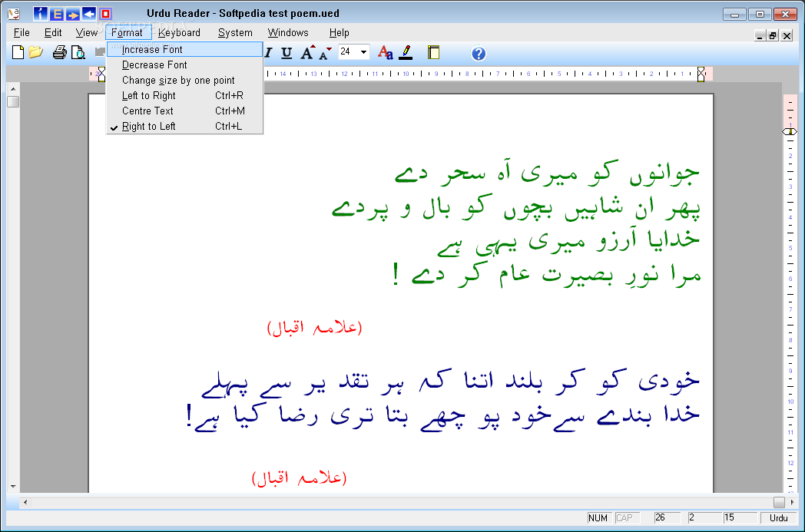Click the left margin marker on ruler
The image size is (805, 532).
101,74
